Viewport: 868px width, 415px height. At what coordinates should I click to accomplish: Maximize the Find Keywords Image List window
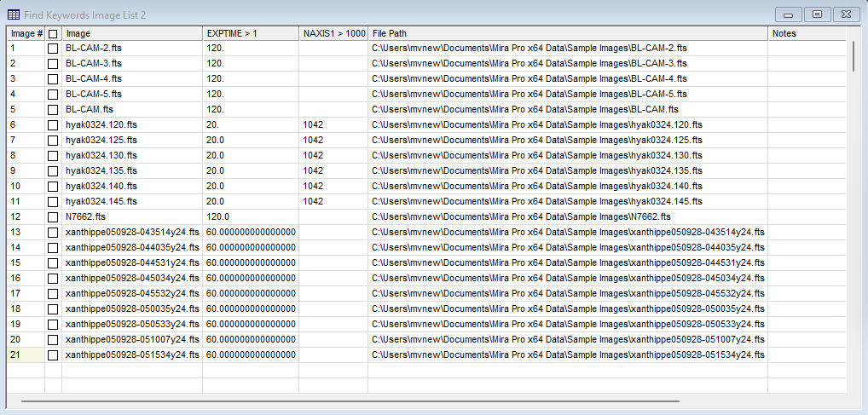817,14
